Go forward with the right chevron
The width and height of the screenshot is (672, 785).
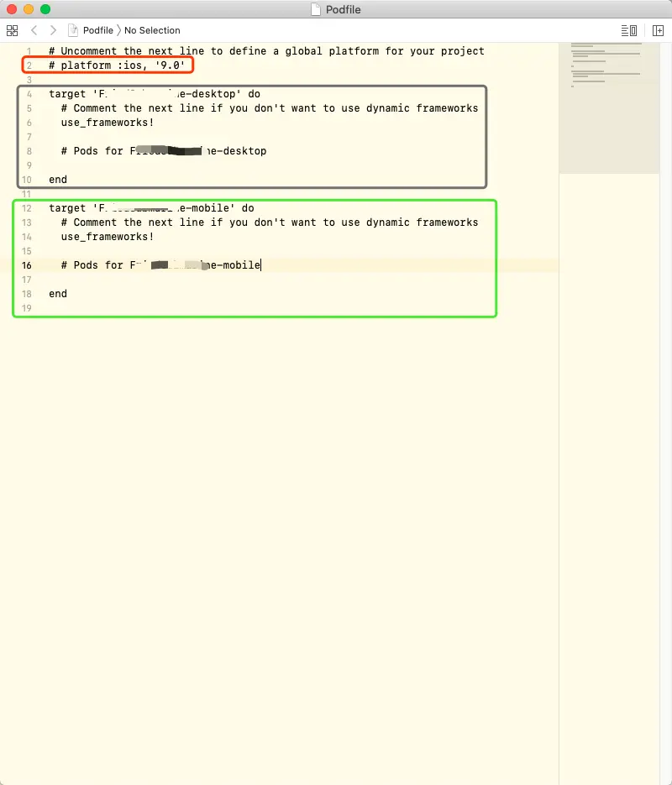(x=53, y=30)
